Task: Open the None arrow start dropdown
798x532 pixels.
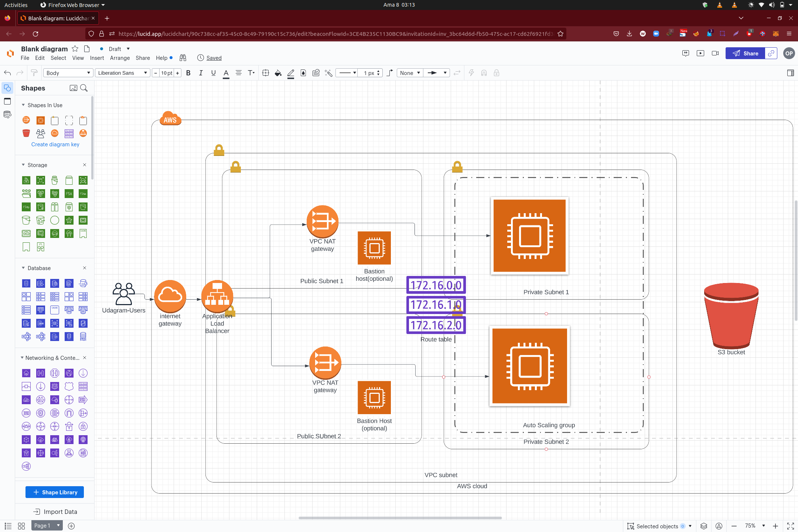Action: click(x=410, y=73)
